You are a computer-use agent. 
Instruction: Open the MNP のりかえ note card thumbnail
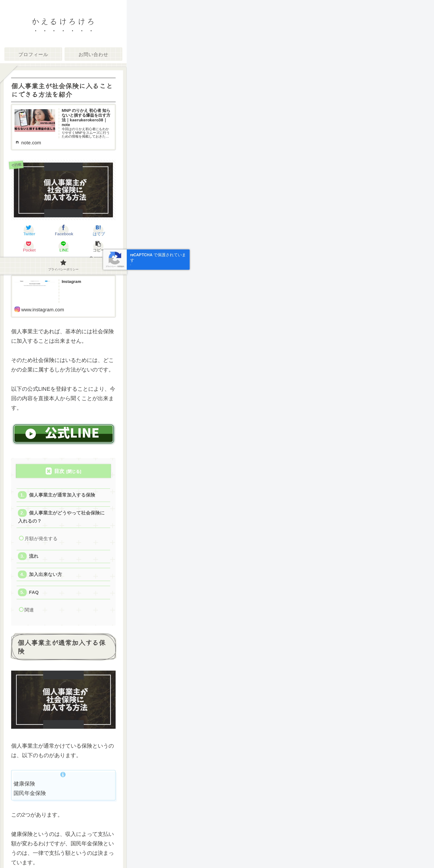pyautogui.click(x=35, y=120)
